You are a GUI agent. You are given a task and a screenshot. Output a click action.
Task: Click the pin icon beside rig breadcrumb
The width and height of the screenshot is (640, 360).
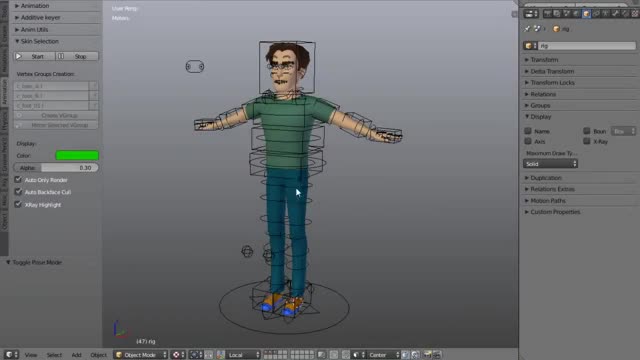[527, 29]
